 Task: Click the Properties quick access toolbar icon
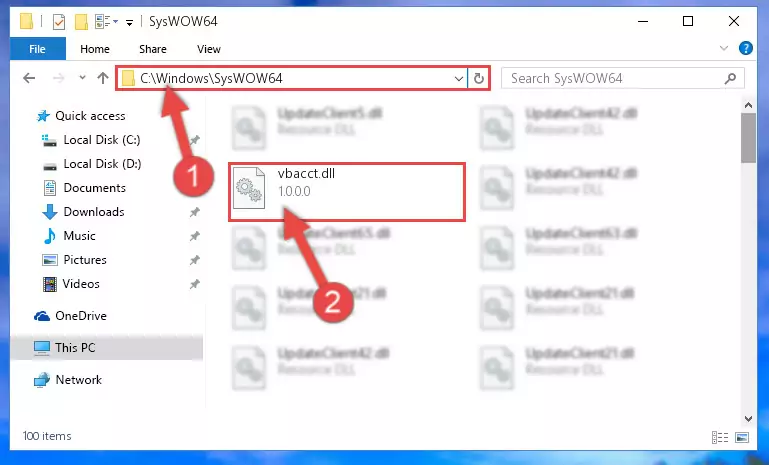click(58, 22)
